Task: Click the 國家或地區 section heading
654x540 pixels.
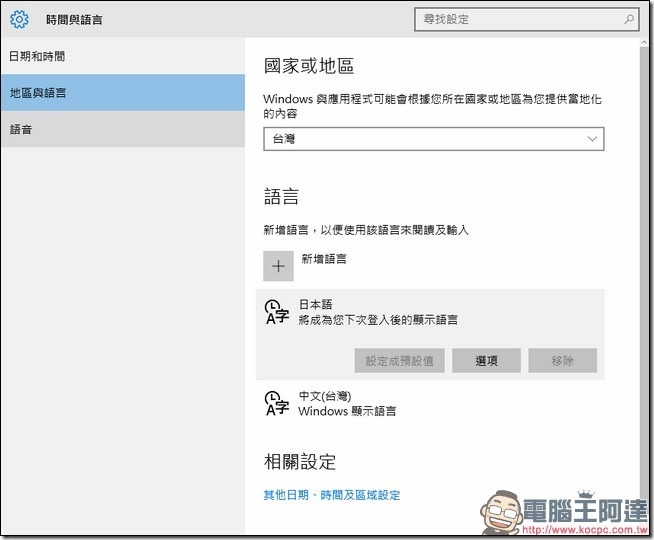Action: 309,66
